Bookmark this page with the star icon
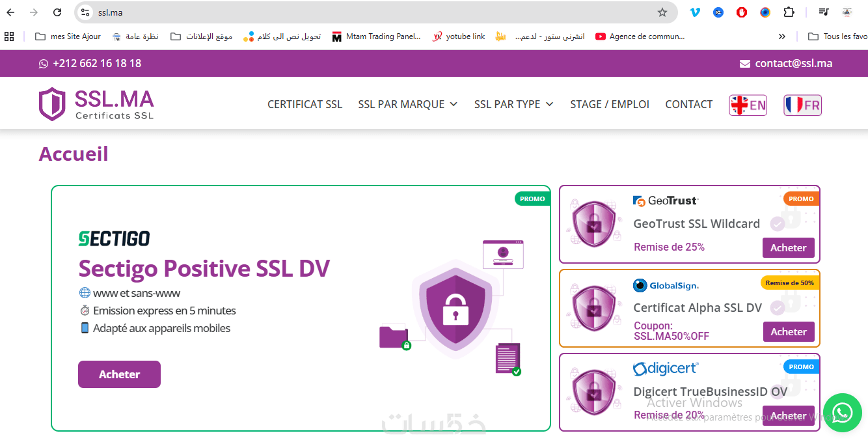 662,12
